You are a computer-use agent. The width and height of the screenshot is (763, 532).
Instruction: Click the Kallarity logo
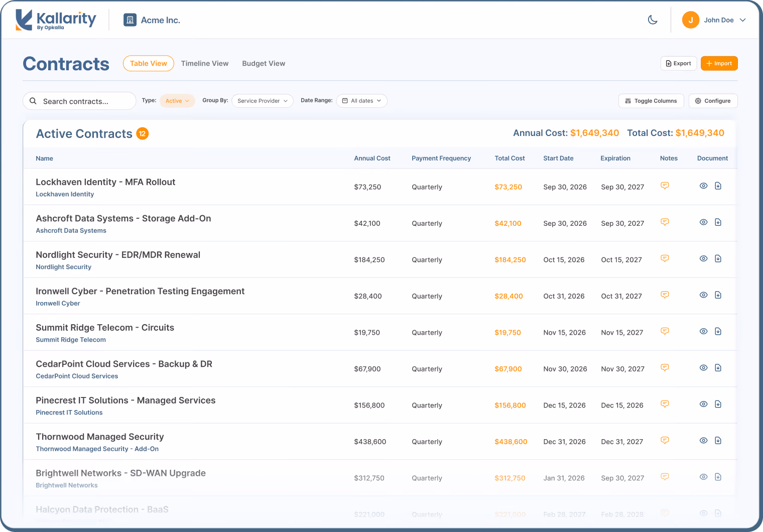[56, 20]
